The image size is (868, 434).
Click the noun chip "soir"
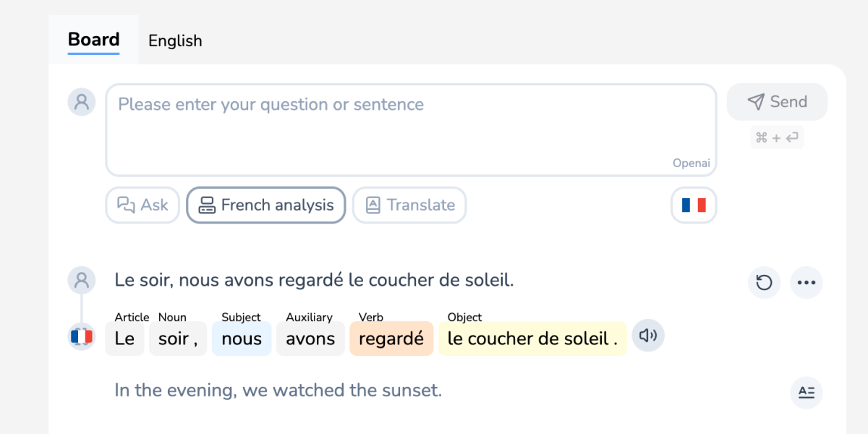178,339
